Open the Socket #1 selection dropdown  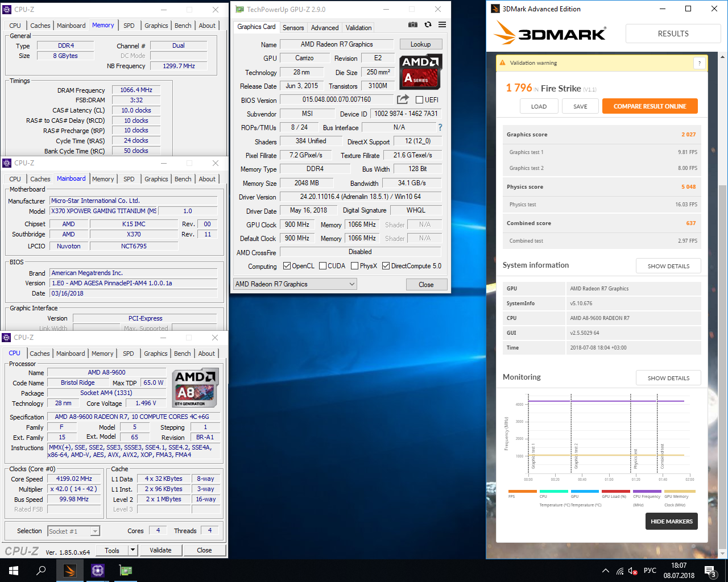click(74, 531)
